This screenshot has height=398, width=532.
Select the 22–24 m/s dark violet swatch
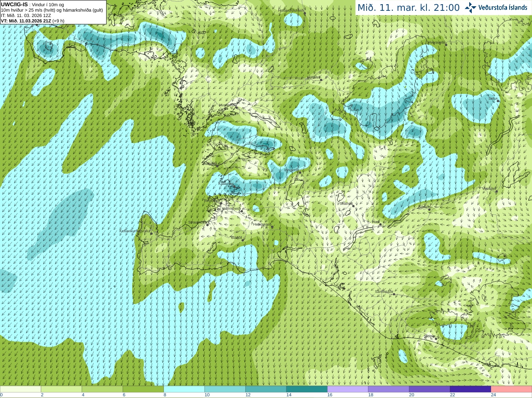click(x=470, y=389)
